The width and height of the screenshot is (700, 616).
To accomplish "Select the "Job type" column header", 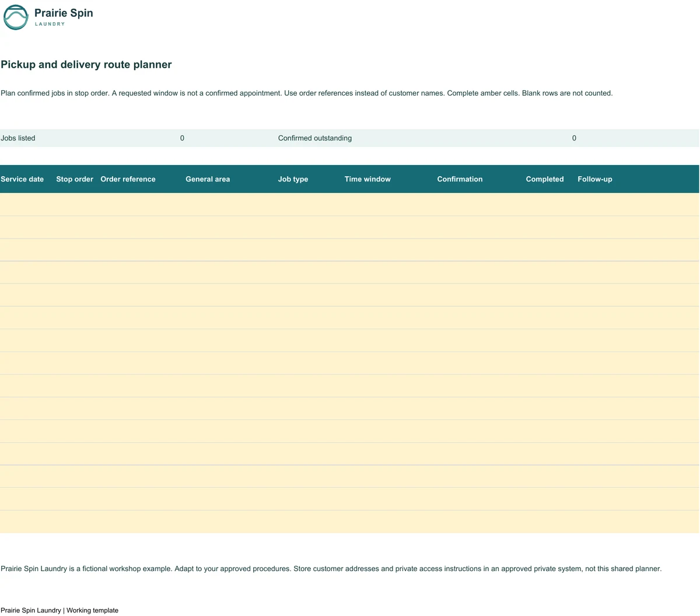I will pos(293,179).
